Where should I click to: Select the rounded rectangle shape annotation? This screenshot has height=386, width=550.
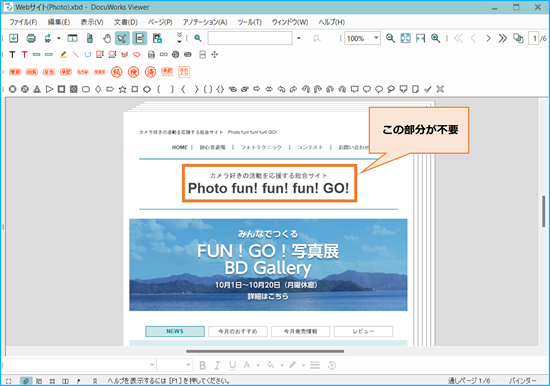[x=86, y=89]
